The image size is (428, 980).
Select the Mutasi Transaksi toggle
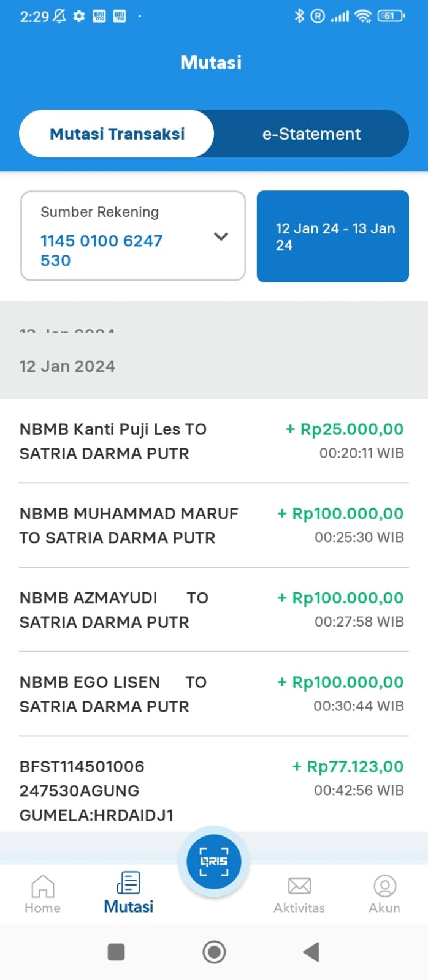coord(117,134)
